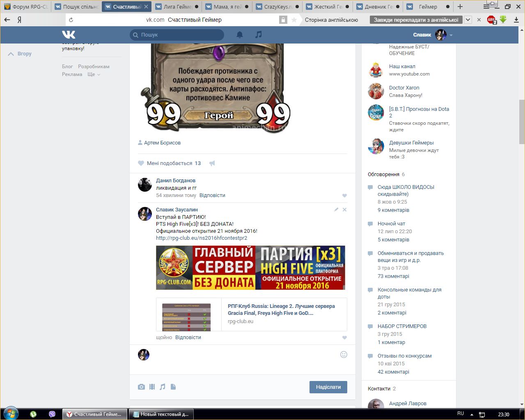Image resolution: width=525 pixels, height=420 pixels.
Task: Open Viber from the taskbar
Action: pos(52,414)
